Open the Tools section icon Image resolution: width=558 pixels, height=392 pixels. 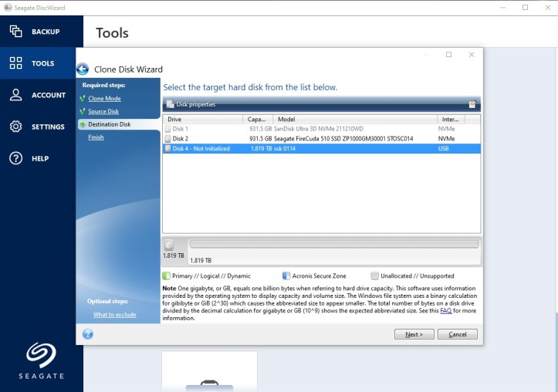[15, 63]
